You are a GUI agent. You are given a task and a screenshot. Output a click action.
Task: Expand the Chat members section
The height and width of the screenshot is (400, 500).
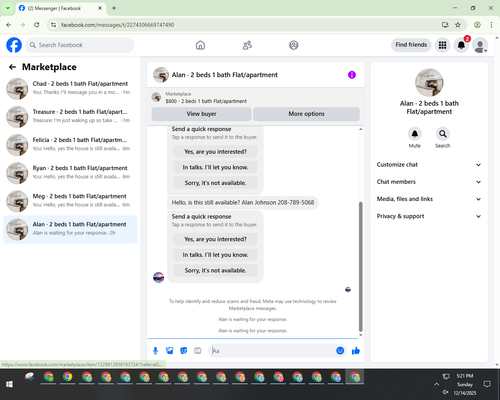tap(429, 182)
